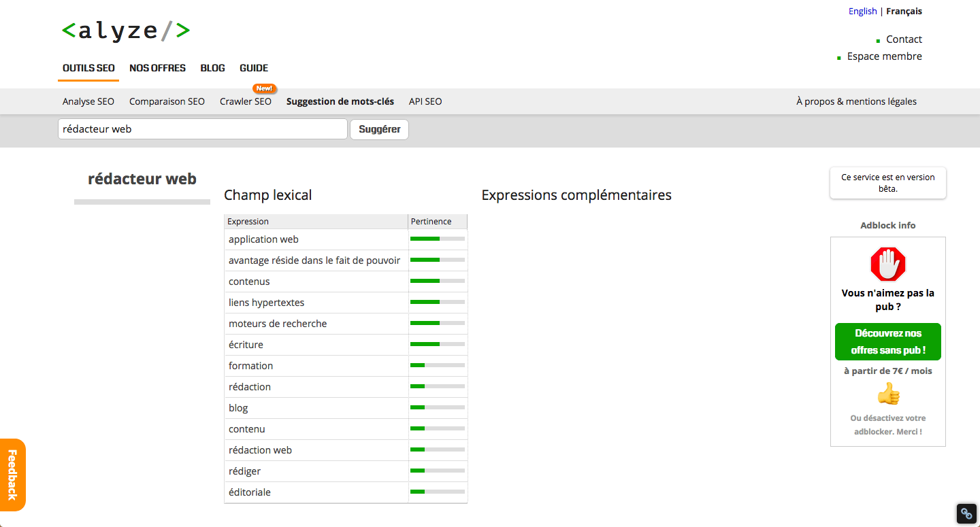Click pertinence bar for 'éditoriale'
980x527 pixels.
438,492
